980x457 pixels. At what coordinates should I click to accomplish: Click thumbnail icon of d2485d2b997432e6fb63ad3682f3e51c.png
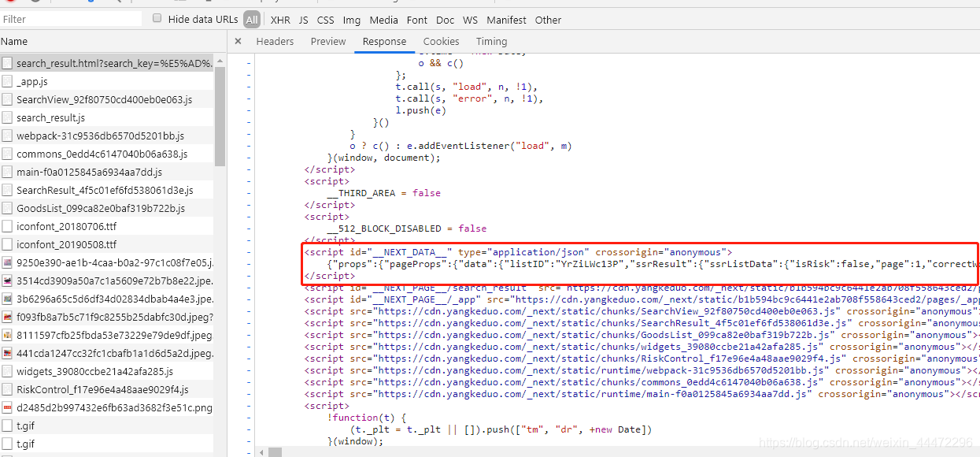click(x=7, y=407)
